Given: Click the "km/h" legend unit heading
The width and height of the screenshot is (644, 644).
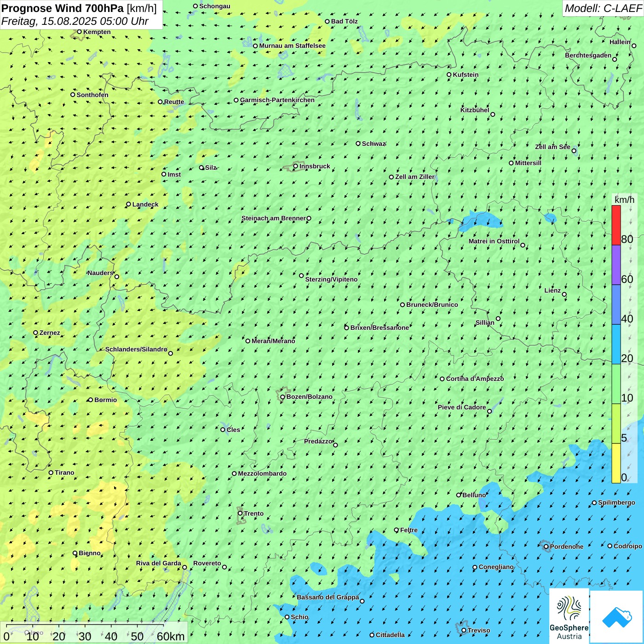Looking at the screenshot, I should pos(625,199).
